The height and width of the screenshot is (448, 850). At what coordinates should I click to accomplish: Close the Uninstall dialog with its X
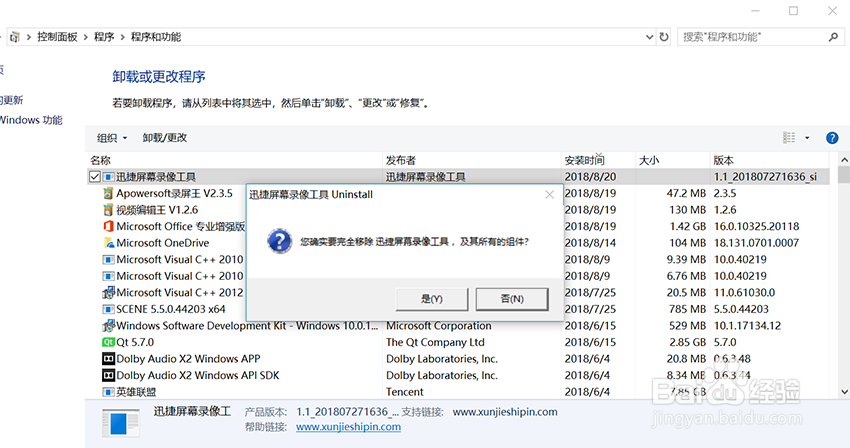click(x=549, y=195)
